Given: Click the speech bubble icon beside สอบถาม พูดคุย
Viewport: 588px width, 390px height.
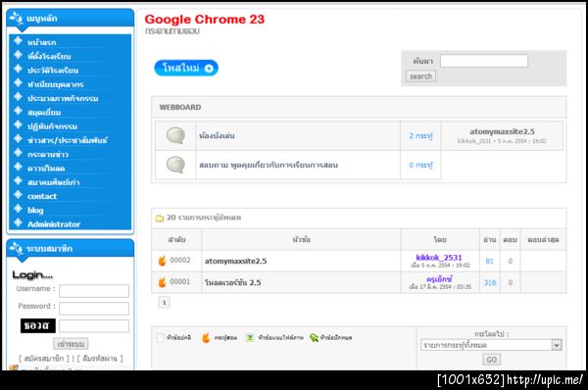Looking at the screenshot, I should pos(175,165).
